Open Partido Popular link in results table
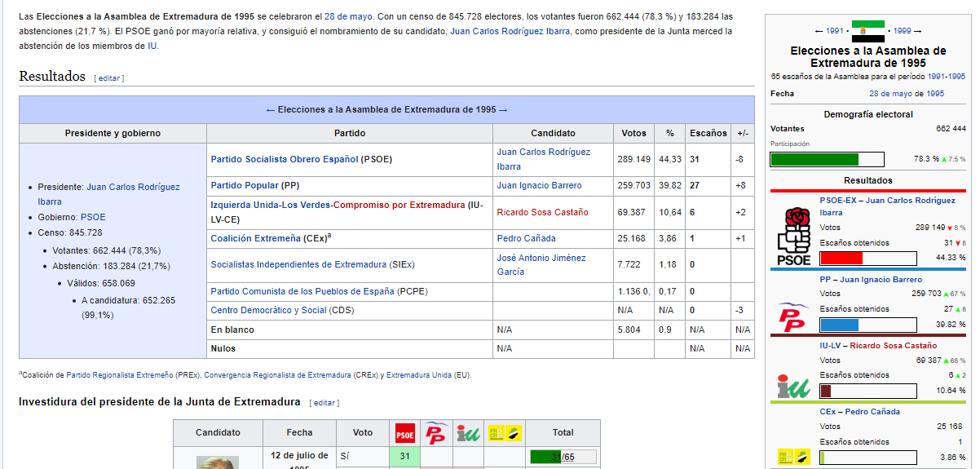Screen dimensions: 980x469 tap(245, 185)
